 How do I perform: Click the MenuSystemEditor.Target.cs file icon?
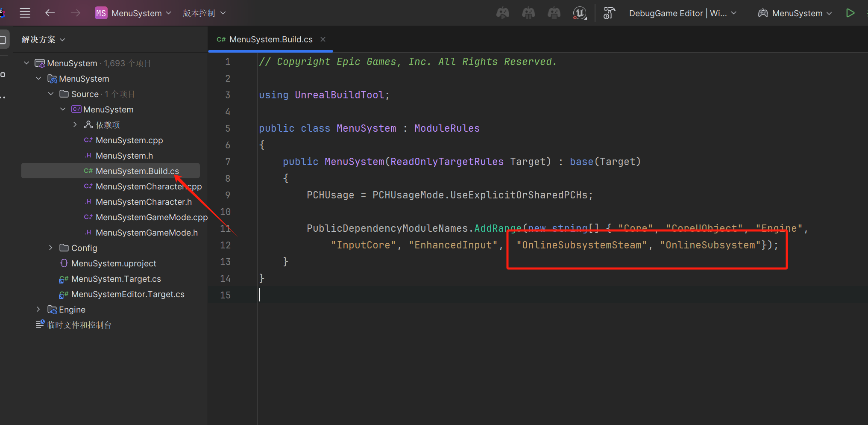64,295
